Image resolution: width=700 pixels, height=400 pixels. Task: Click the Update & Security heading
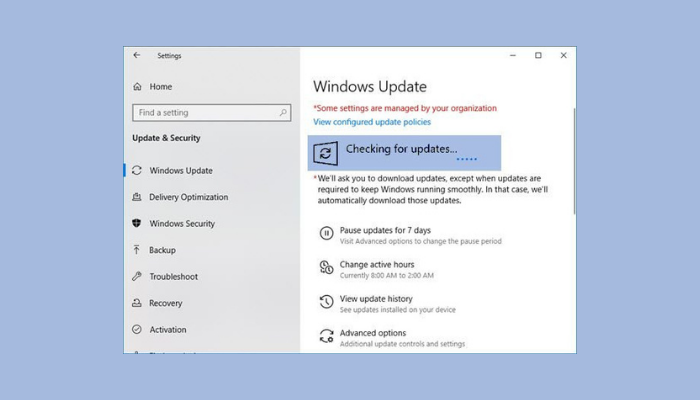point(166,138)
